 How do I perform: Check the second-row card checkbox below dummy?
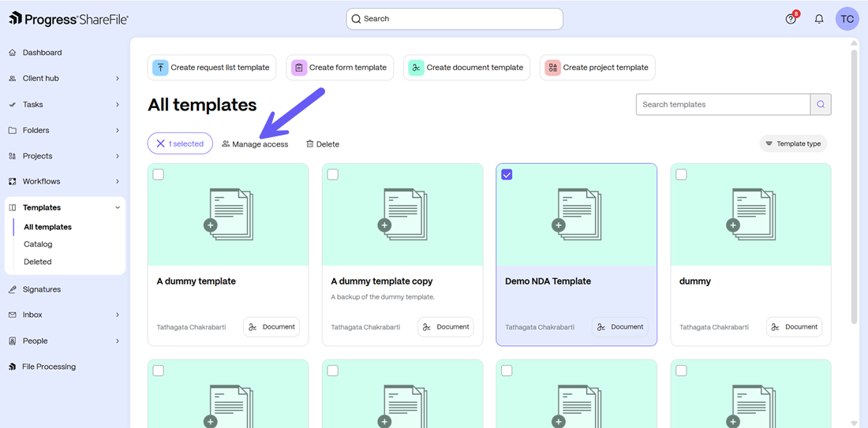click(x=682, y=370)
